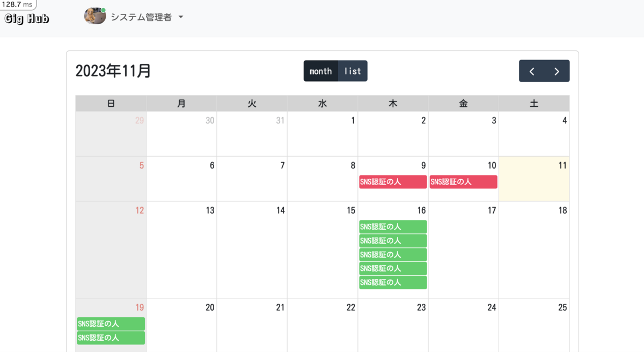Switch to the month view
Viewport: 644px width, 352px height.
tap(321, 71)
